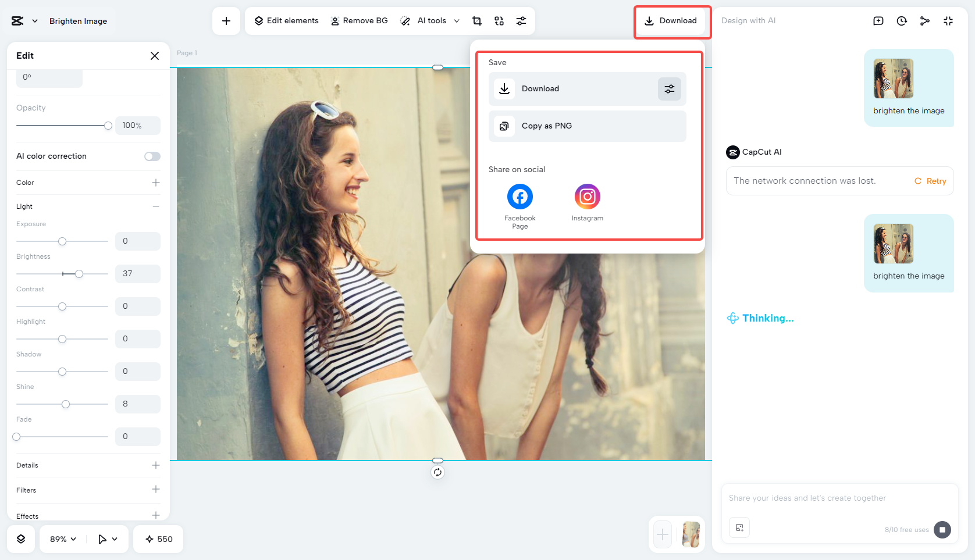Click the Shine slider handle
Image resolution: width=975 pixels, height=560 pixels.
(66, 404)
